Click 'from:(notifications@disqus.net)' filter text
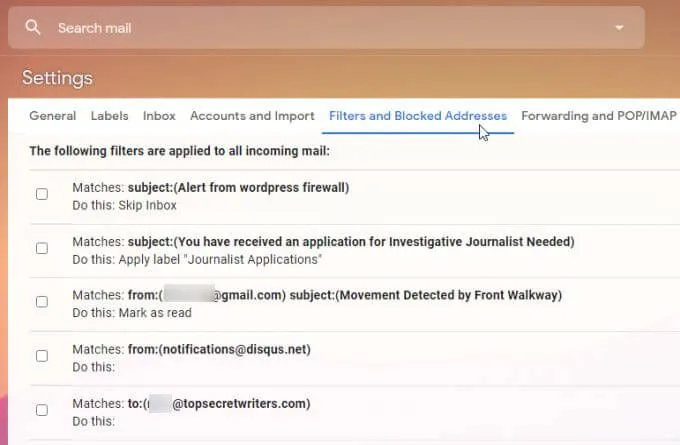 [x=219, y=349]
